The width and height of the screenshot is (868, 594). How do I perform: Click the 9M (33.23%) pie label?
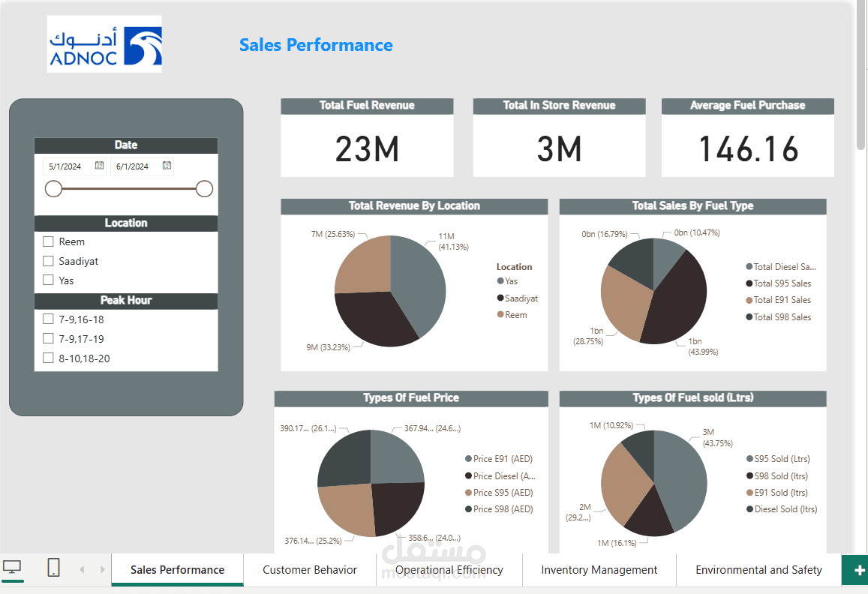[329, 348]
